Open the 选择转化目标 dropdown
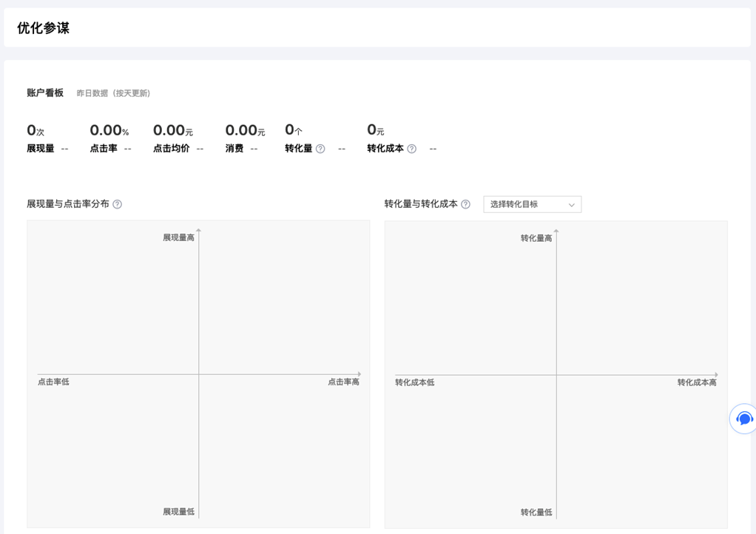 tap(532, 204)
